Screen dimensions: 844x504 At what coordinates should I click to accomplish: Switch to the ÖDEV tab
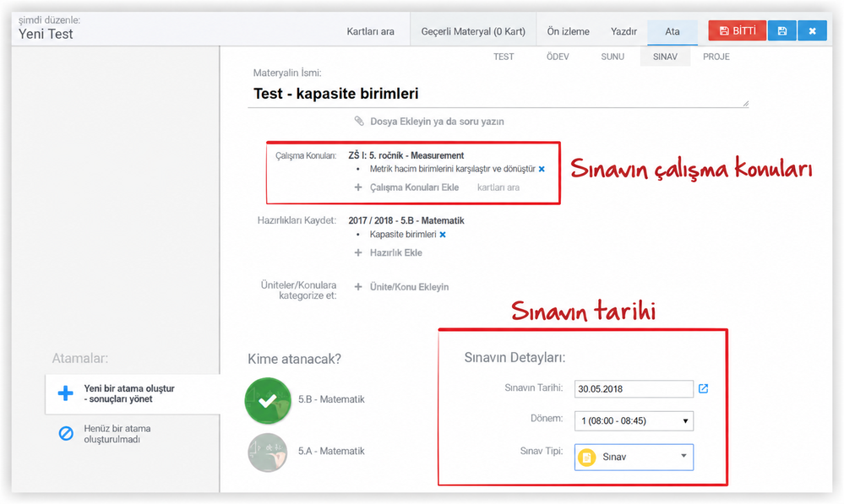[x=558, y=57]
